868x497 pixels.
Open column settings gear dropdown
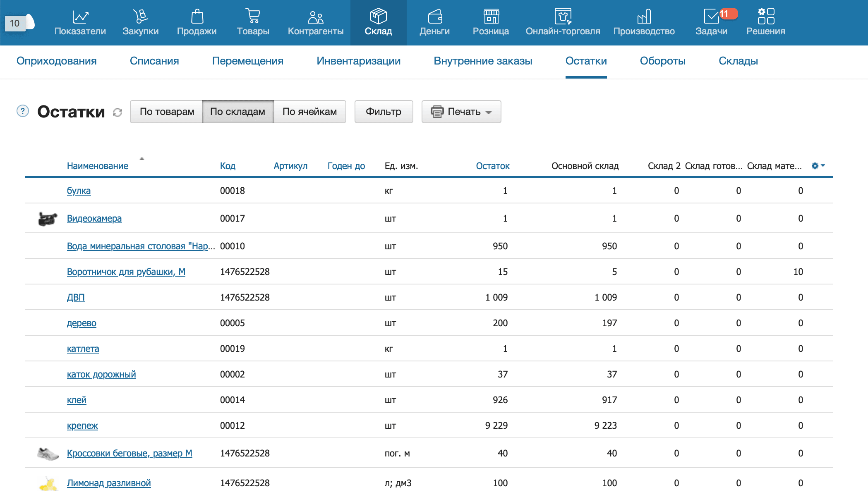tap(817, 165)
